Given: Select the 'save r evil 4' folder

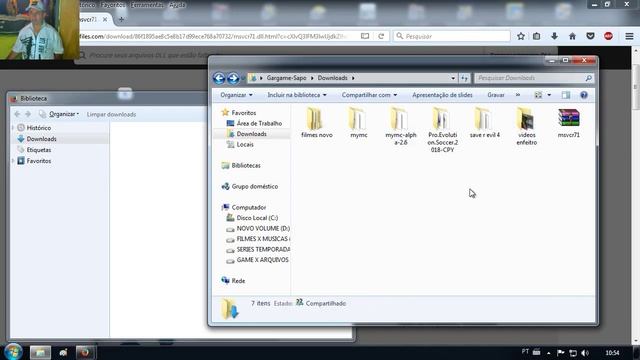Looking at the screenshot, I should [x=484, y=122].
